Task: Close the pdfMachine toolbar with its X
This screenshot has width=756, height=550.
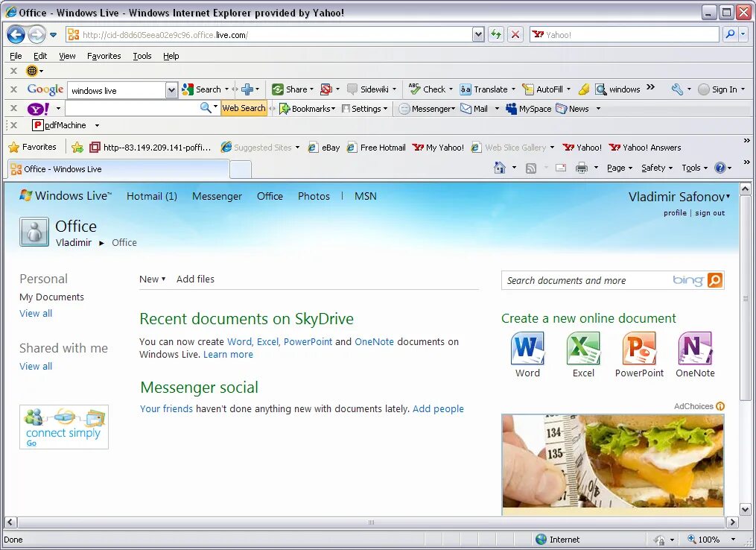Action: [14, 125]
